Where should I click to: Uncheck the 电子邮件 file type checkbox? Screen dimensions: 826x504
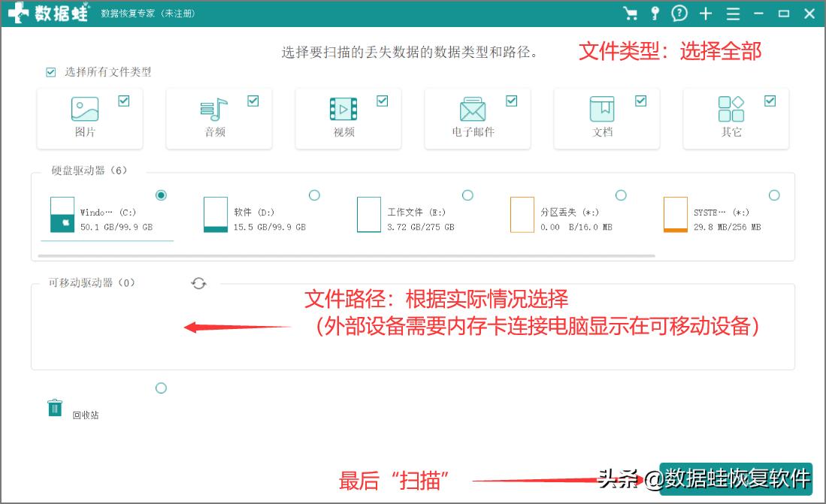tap(513, 100)
